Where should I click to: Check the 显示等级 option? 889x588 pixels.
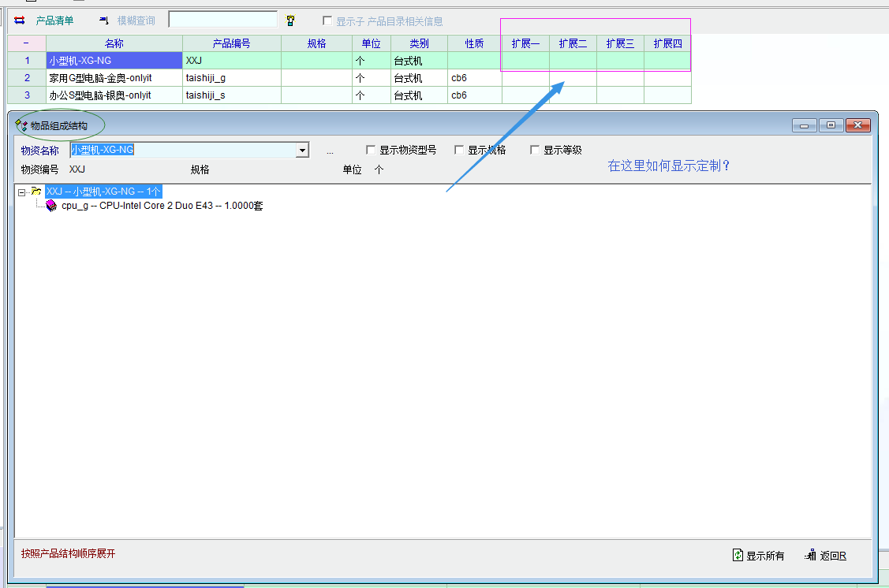pyautogui.click(x=535, y=150)
